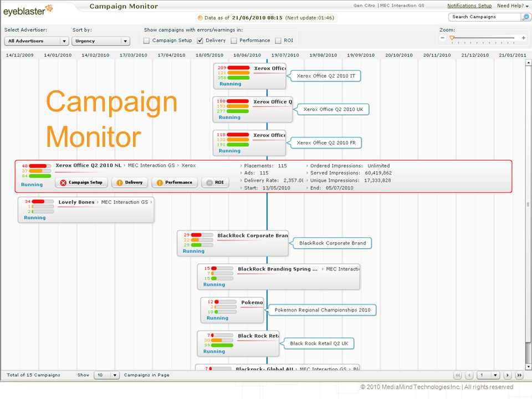Click the clock icon beside Data as of
Viewport: 532px width, 399px height.
pos(200,18)
